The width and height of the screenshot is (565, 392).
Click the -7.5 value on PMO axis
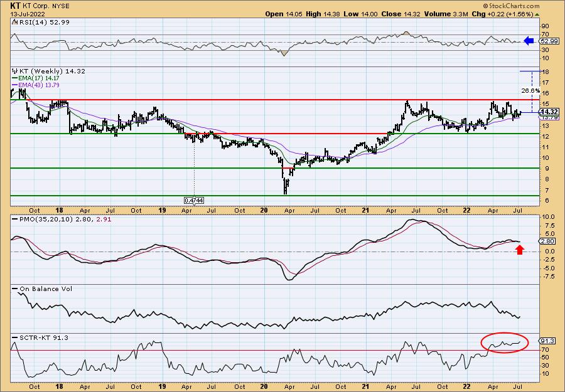point(549,277)
